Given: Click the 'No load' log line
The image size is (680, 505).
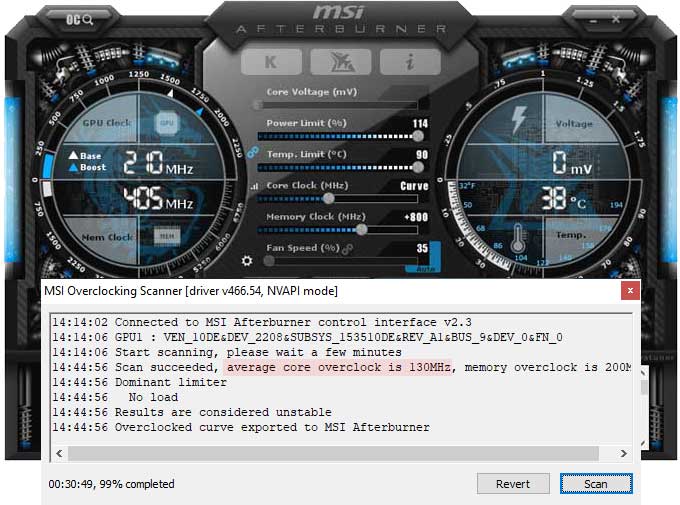Looking at the screenshot, I should click(x=115, y=397).
